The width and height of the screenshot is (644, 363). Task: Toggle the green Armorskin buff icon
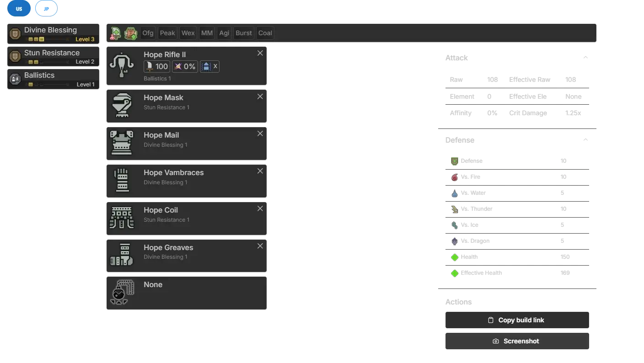(x=131, y=33)
